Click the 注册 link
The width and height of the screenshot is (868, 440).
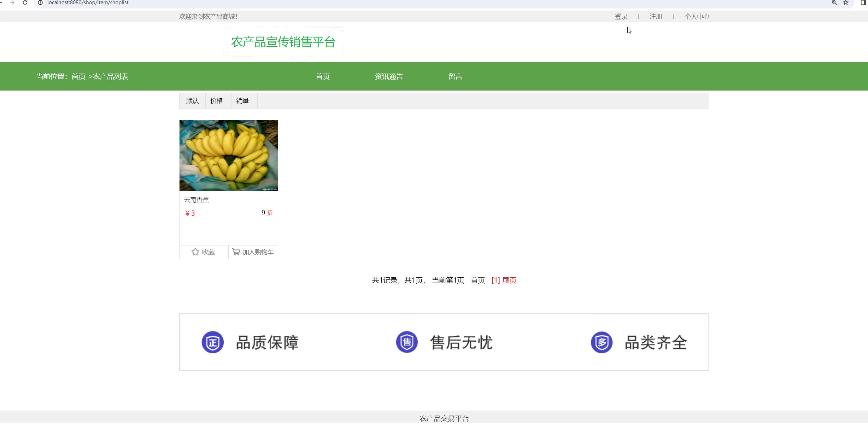click(x=656, y=17)
